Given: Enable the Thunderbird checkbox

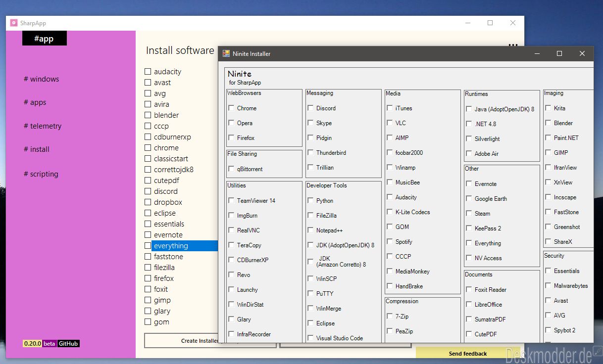Looking at the screenshot, I should pyautogui.click(x=310, y=153).
